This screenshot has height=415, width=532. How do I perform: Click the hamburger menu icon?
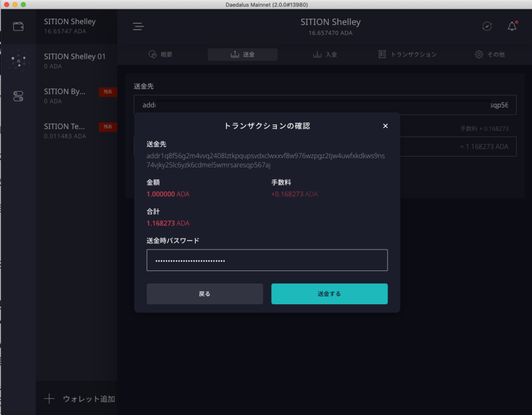coord(138,27)
